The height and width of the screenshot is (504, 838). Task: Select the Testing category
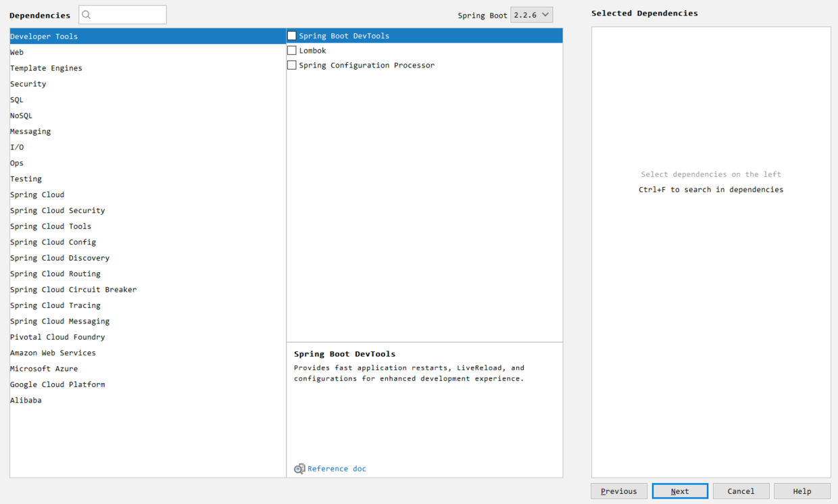pos(148,179)
